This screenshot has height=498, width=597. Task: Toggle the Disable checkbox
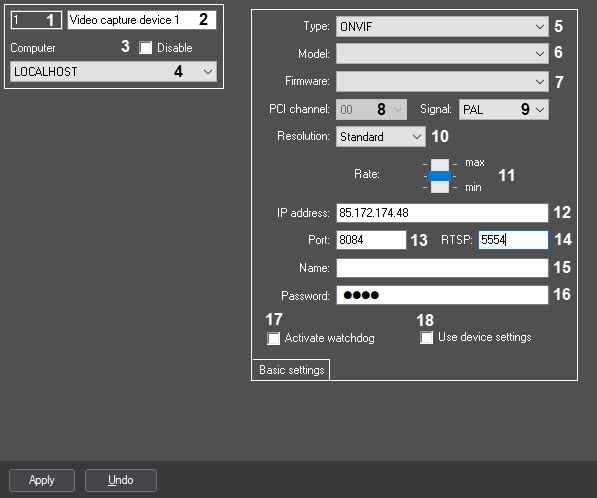tap(145, 48)
